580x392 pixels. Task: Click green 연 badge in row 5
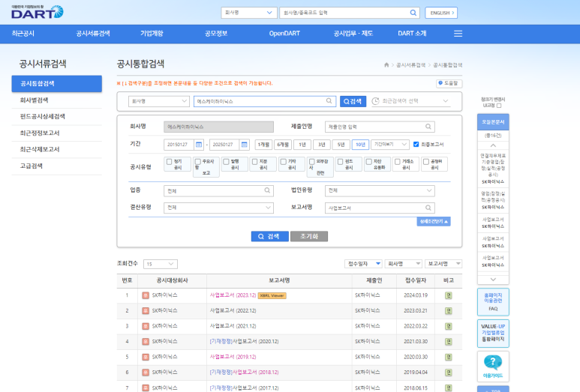pos(448,357)
